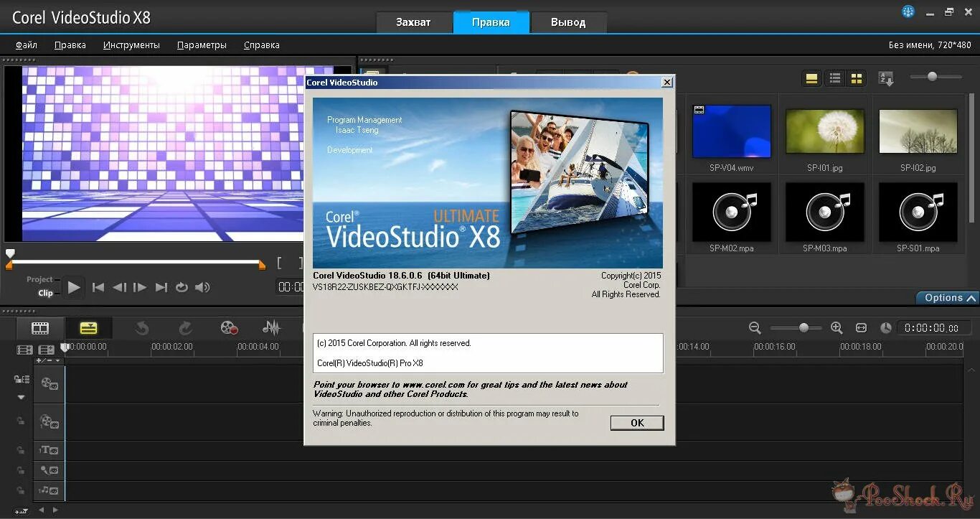Switch to Storyboard view
This screenshot has height=519, width=980.
(x=40, y=328)
